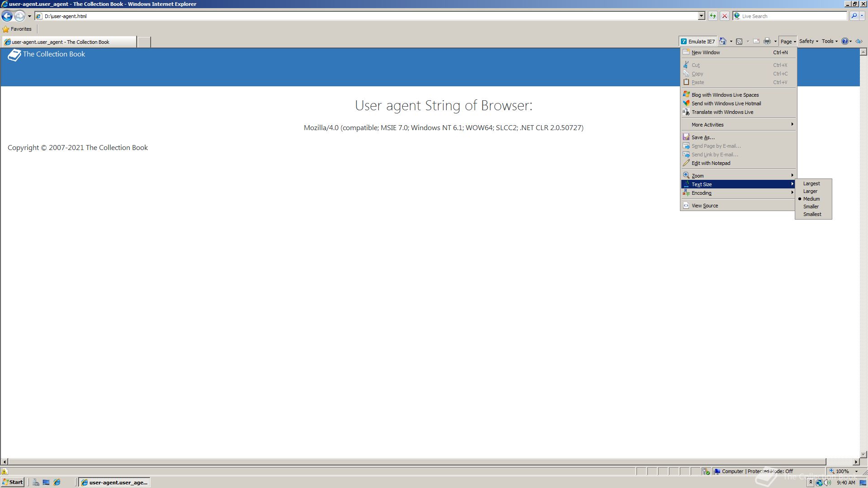Click the vertical scrollbar down arrow
Image resolution: width=868 pixels, height=488 pixels.
tap(863, 455)
